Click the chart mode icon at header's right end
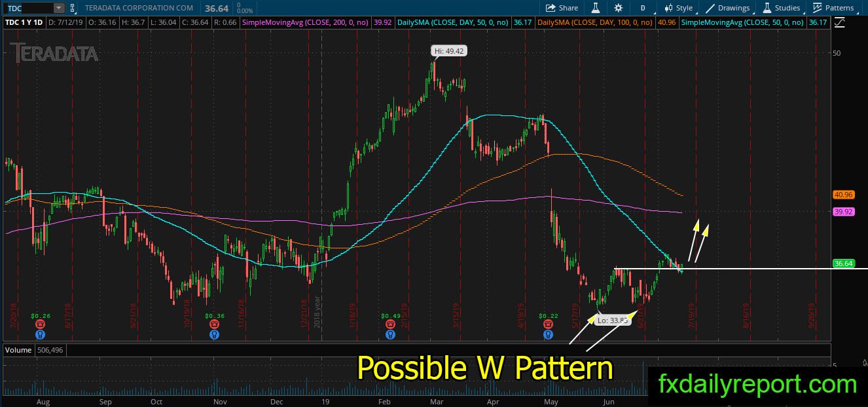This screenshot has height=407, width=868. pyautogui.click(x=841, y=22)
